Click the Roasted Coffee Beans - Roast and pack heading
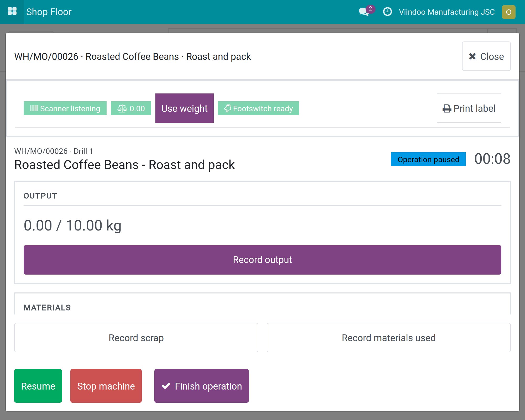The image size is (525, 420). (124, 165)
